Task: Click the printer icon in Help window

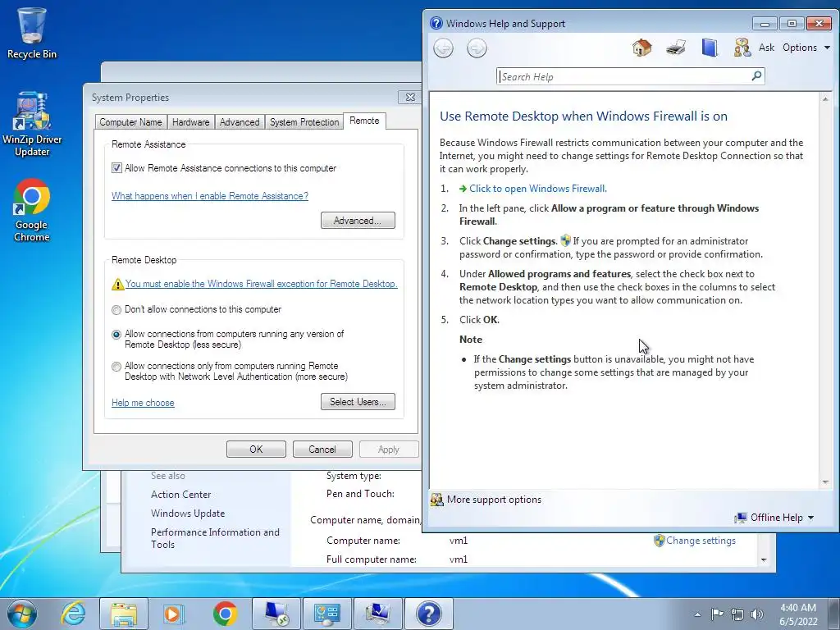Action: click(x=676, y=48)
